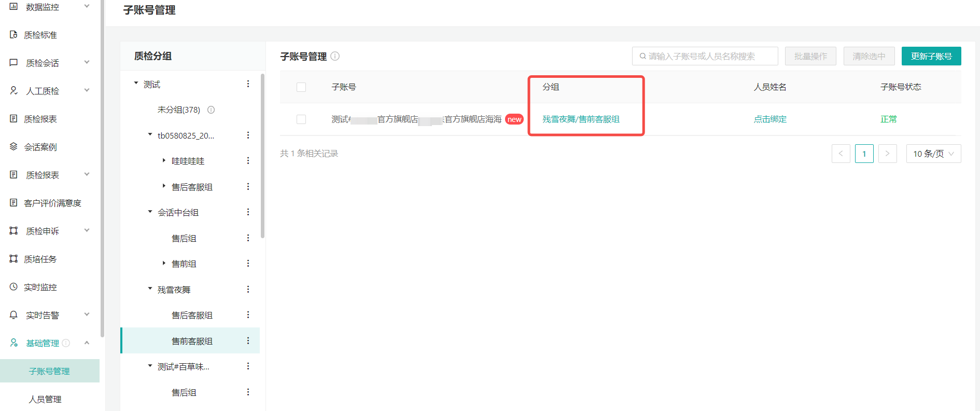Click the search magnifier icon
The height and width of the screenshot is (411, 980).
click(643, 56)
